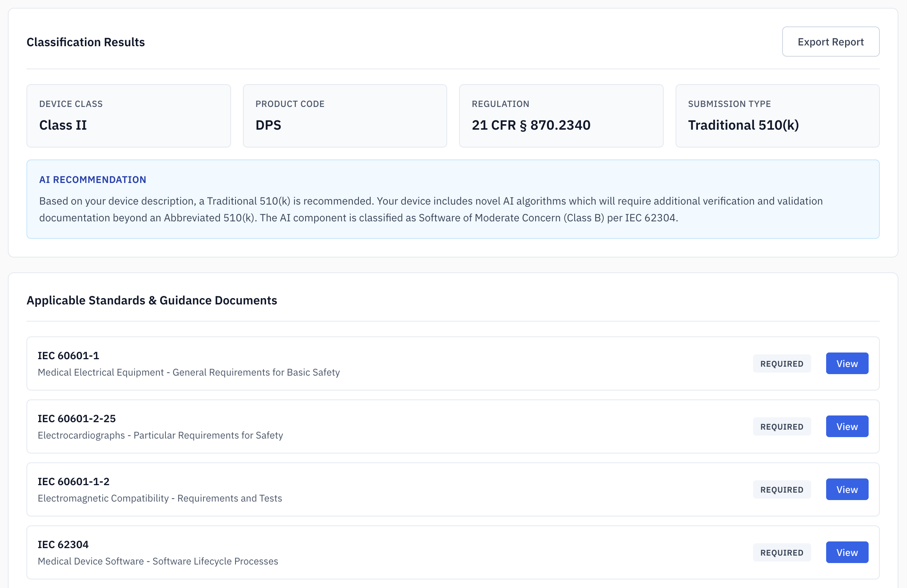Viewport: 907px width, 588px height.
Task: View the IEC 60601-1 standard
Action: [847, 364]
